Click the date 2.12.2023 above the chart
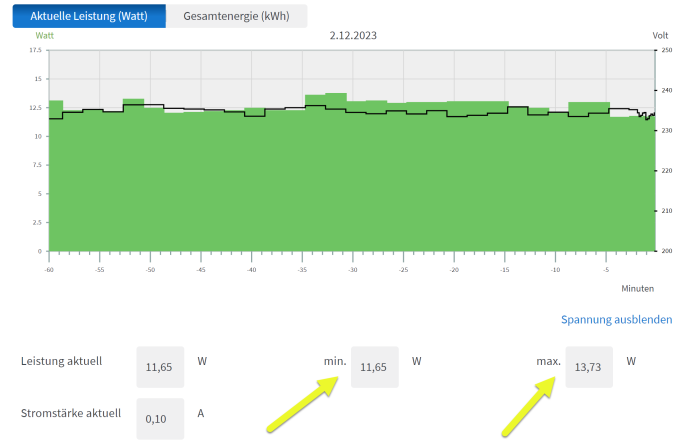Screen dimensions: 700x445 [x=353, y=36]
